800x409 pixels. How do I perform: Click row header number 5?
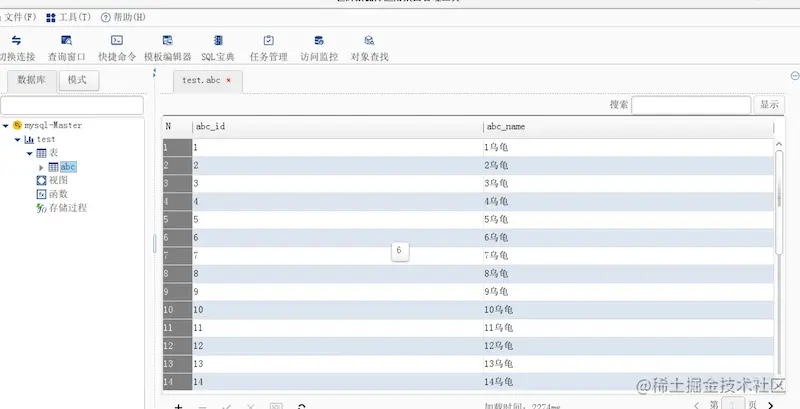coord(178,220)
